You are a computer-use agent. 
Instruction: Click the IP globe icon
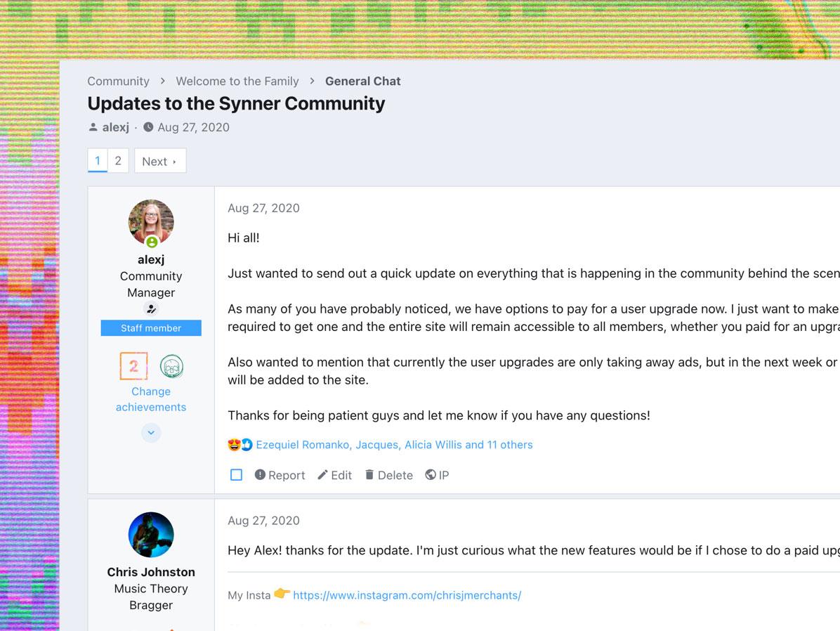431,475
